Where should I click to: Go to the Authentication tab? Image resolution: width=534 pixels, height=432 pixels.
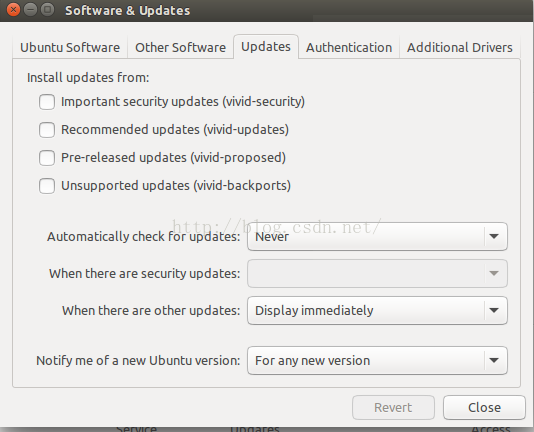tap(349, 47)
